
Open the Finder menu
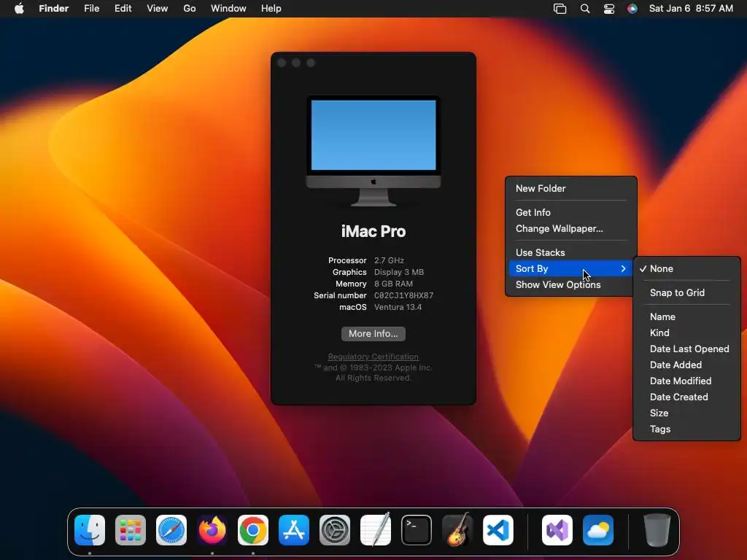(54, 9)
